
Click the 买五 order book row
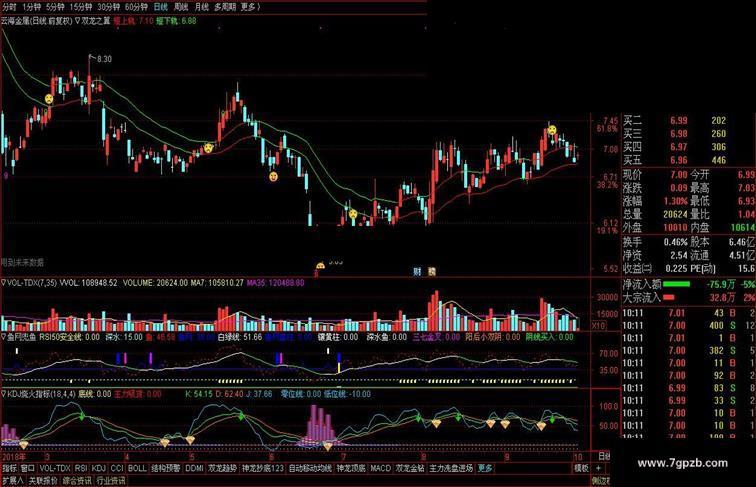[688, 160]
